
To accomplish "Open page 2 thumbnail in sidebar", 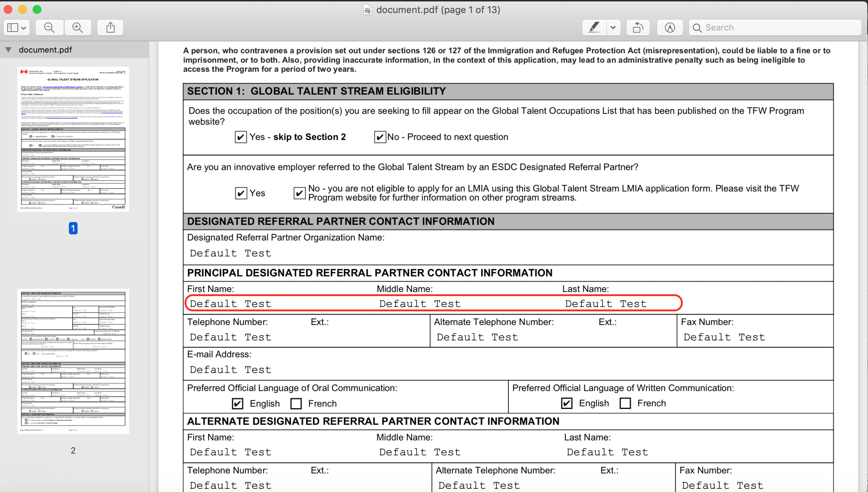I will click(x=73, y=361).
